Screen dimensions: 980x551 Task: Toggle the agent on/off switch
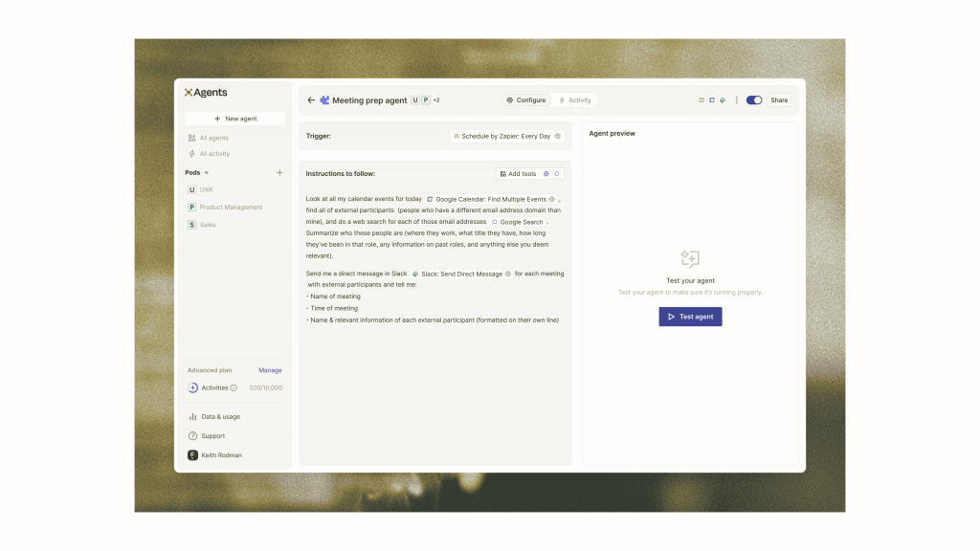[754, 100]
